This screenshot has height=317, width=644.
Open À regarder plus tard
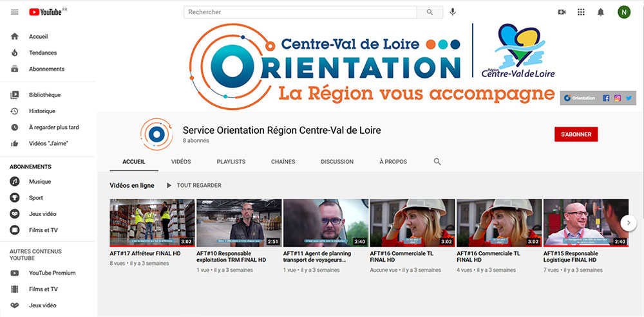[47, 127]
